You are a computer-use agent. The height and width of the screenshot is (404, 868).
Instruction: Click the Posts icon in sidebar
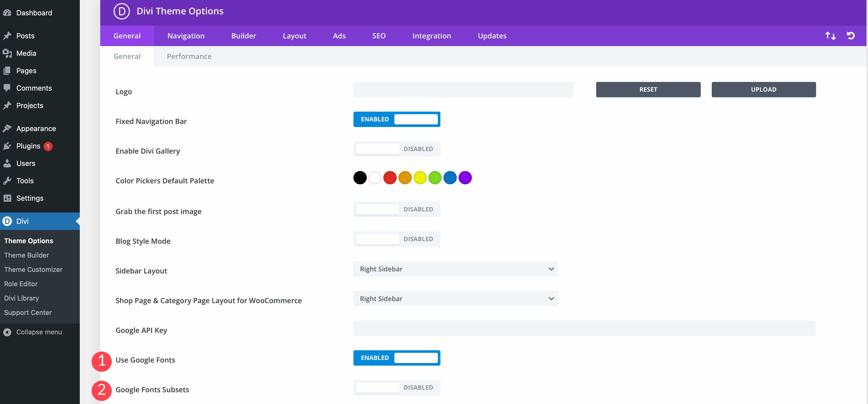point(8,36)
